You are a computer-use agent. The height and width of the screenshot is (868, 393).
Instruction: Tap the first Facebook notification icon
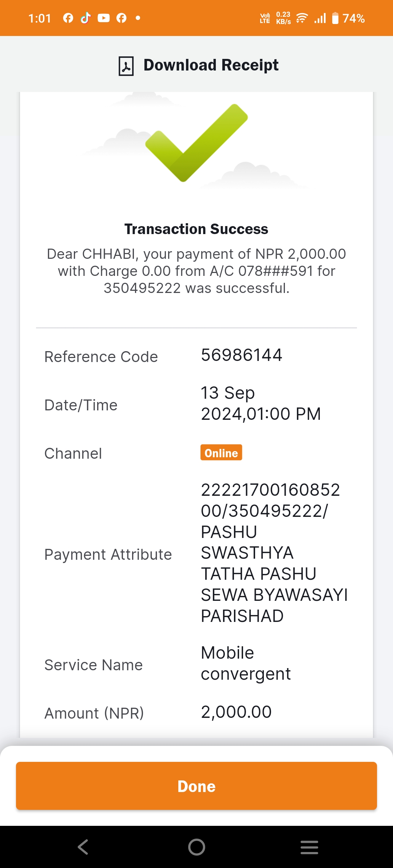[68, 18]
